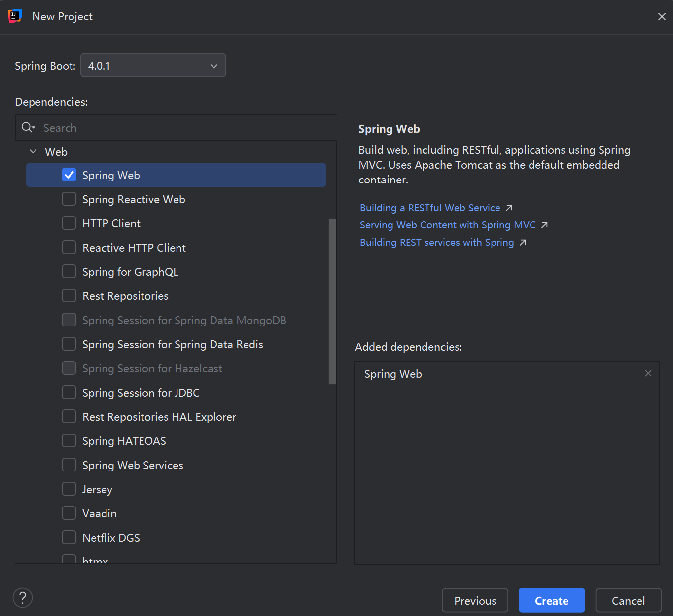Open Building a RESTful Web Service link
This screenshot has width=673, height=616.
point(430,208)
